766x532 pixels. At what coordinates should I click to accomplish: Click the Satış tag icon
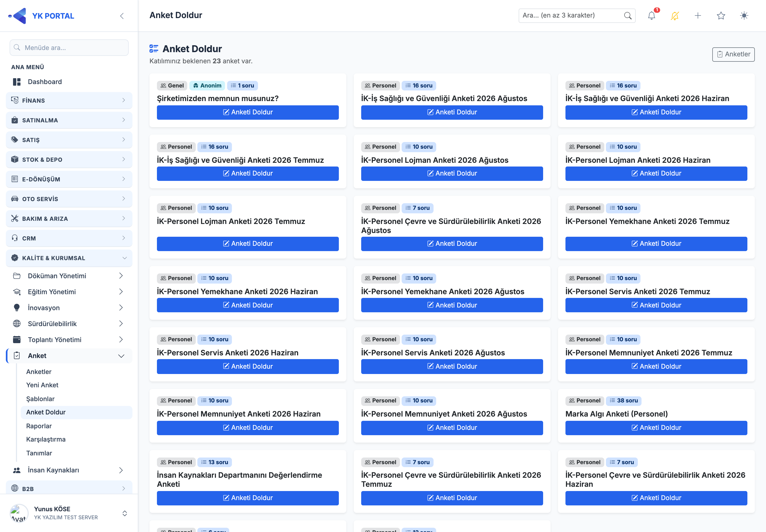pyautogui.click(x=15, y=140)
